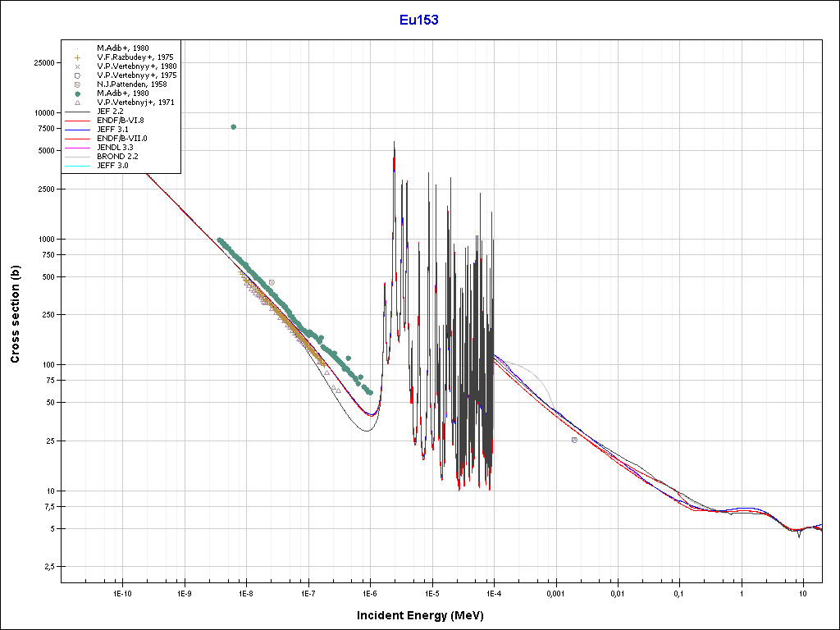Image resolution: width=840 pixels, height=630 pixels.
Task: Select the ENDF/B-VII.0 legend entry text
Action: pyautogui.click(x=122, y=139)
